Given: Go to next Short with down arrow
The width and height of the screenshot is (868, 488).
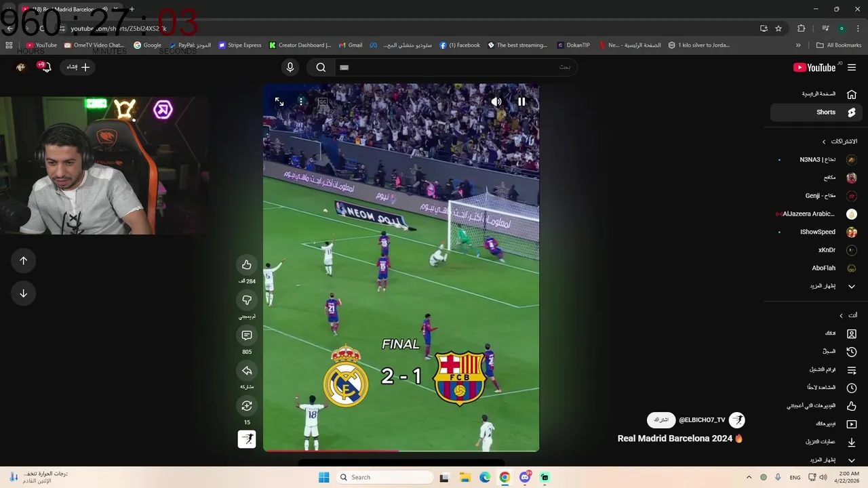Looking at the screenshot, I should pos(23,293).
